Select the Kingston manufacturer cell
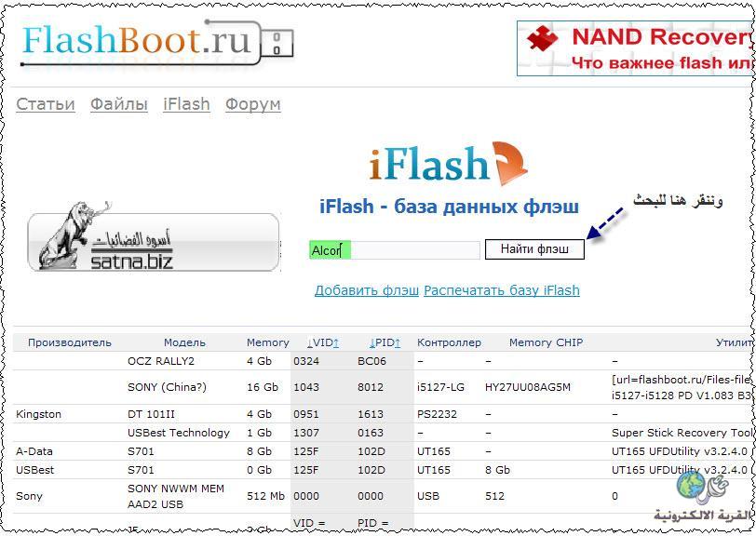 click(x=38, y=414)
